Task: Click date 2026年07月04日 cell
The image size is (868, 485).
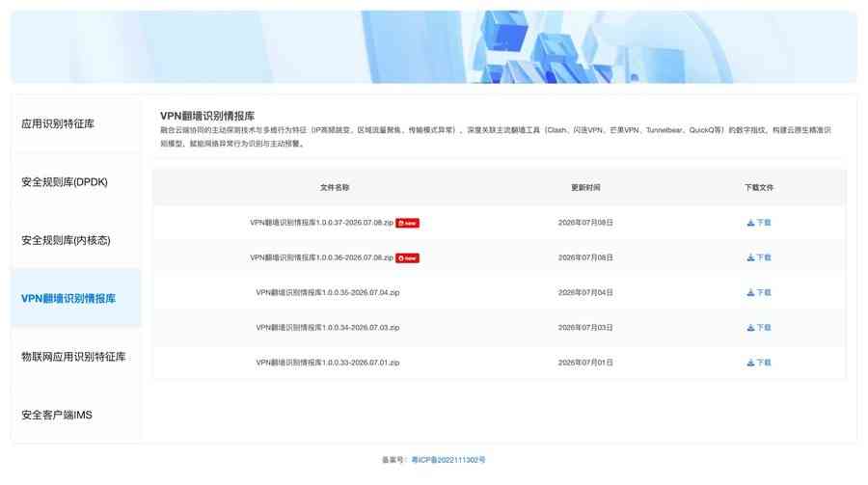Action: 585,292
